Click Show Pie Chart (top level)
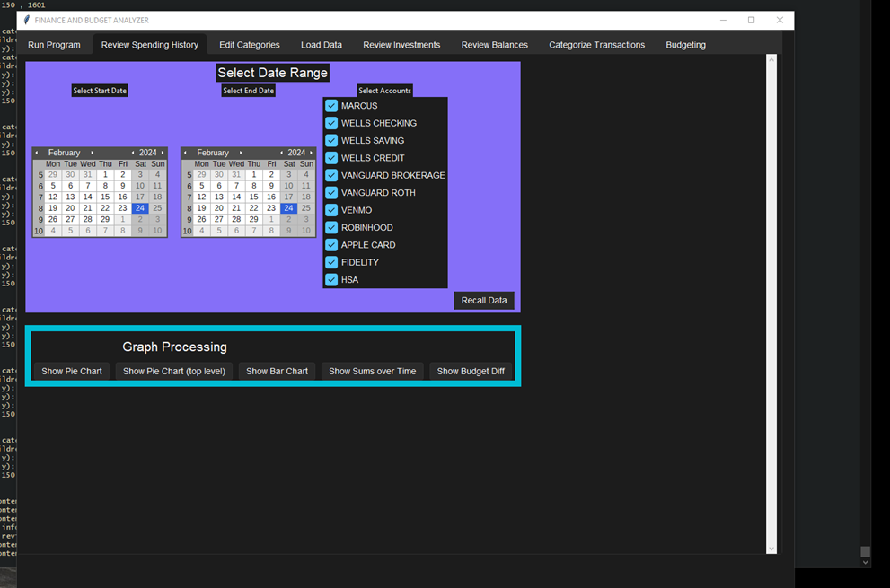This screenshot has width=890, height=588. click(174, 371)
